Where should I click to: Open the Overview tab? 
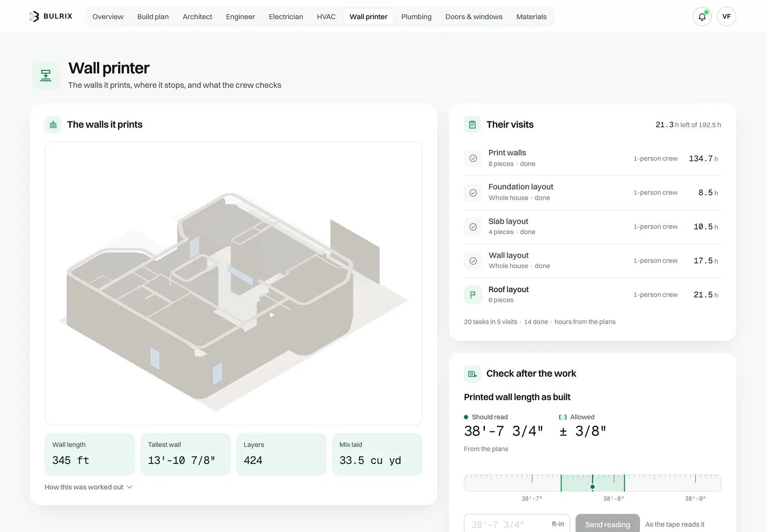pyautogui.click(x=108, y=17)
